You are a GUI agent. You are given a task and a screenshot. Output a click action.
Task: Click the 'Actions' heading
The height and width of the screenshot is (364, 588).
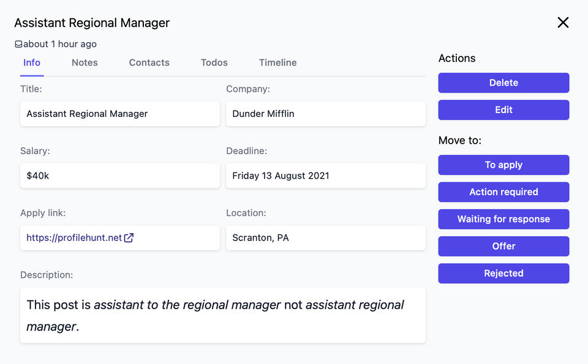pos(457,58)
